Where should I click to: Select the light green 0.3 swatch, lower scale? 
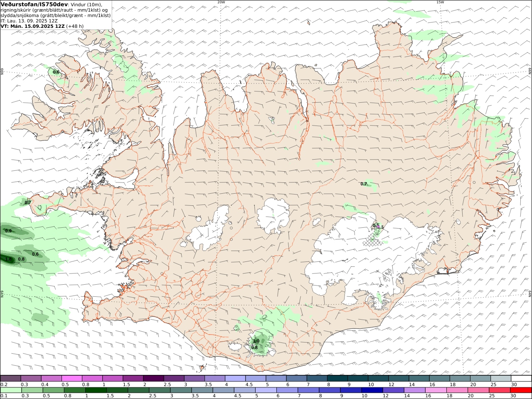32,390
